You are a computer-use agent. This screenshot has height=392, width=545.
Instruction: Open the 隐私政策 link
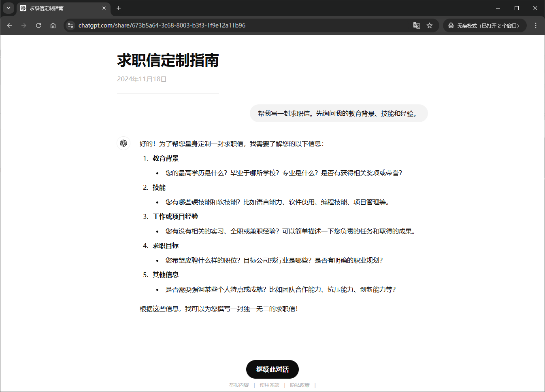pos(300,385)
